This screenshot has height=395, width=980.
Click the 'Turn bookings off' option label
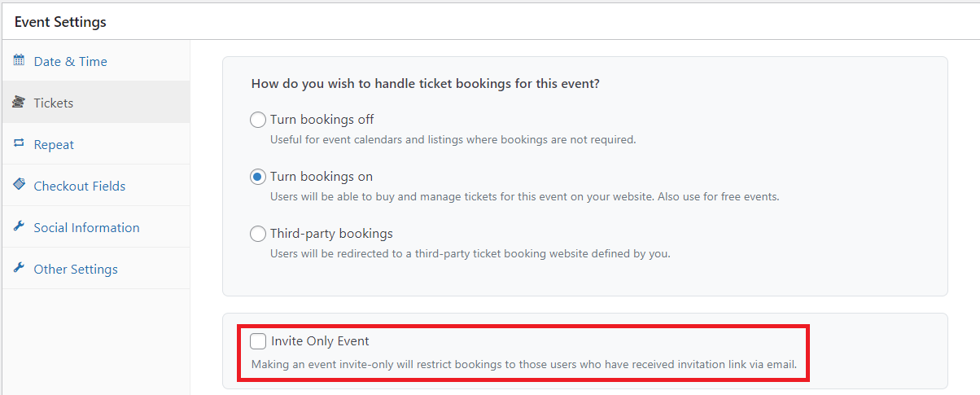(322, 120)
